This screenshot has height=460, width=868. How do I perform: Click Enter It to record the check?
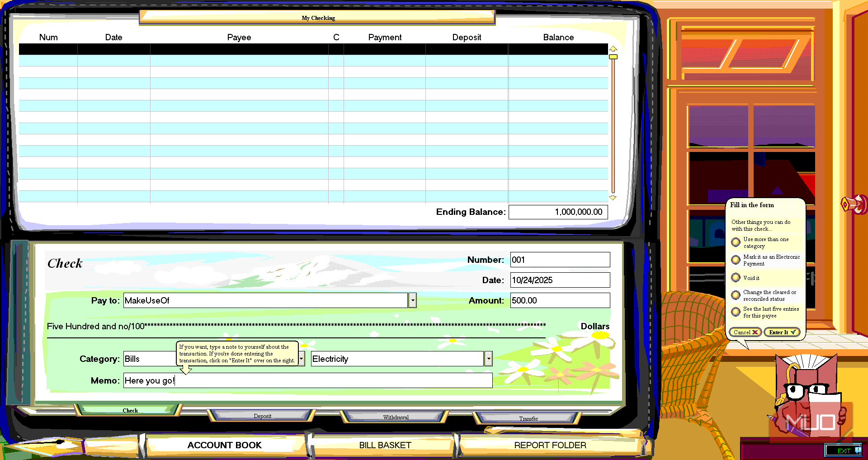[782, 332]
